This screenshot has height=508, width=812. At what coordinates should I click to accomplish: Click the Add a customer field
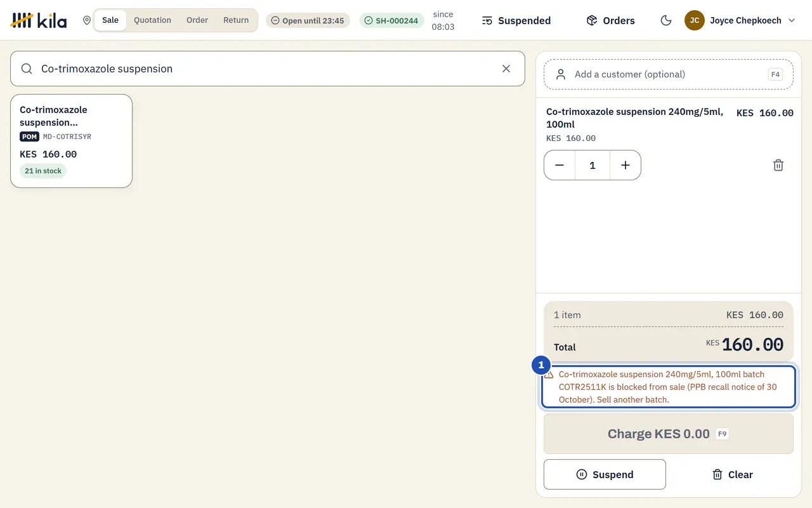point(669,74)
